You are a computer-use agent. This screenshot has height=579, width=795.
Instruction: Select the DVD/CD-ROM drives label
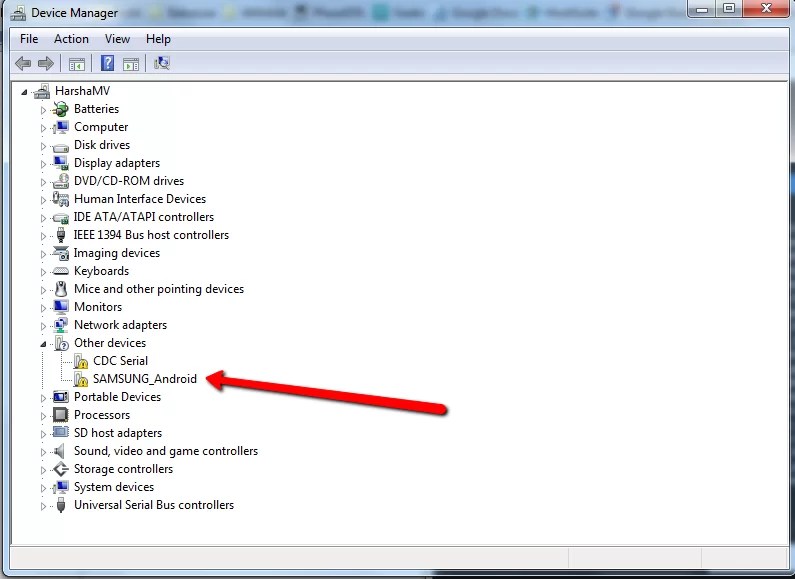coord(129,181)
